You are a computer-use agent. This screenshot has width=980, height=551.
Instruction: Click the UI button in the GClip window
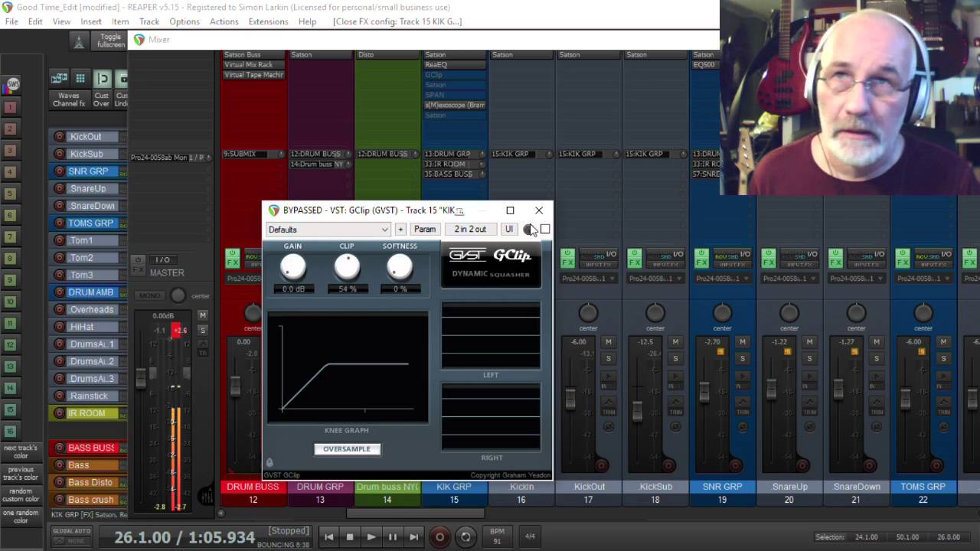pos(509,230)
